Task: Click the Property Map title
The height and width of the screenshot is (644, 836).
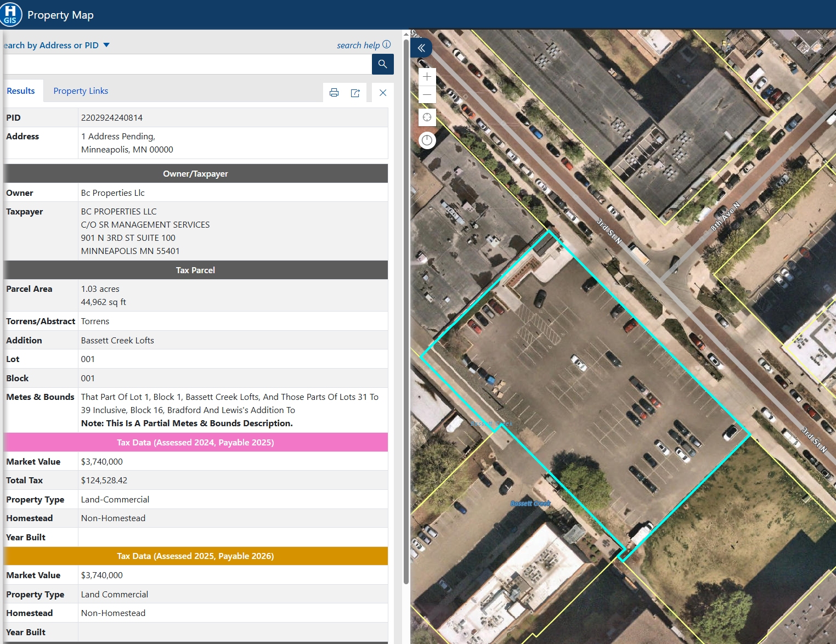Action: point(60,15)
